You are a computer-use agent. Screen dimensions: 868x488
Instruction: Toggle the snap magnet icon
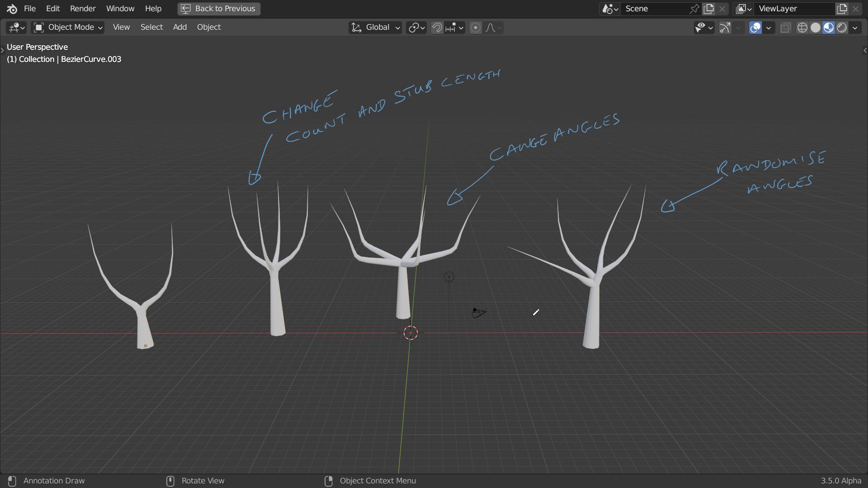[437, 28]
